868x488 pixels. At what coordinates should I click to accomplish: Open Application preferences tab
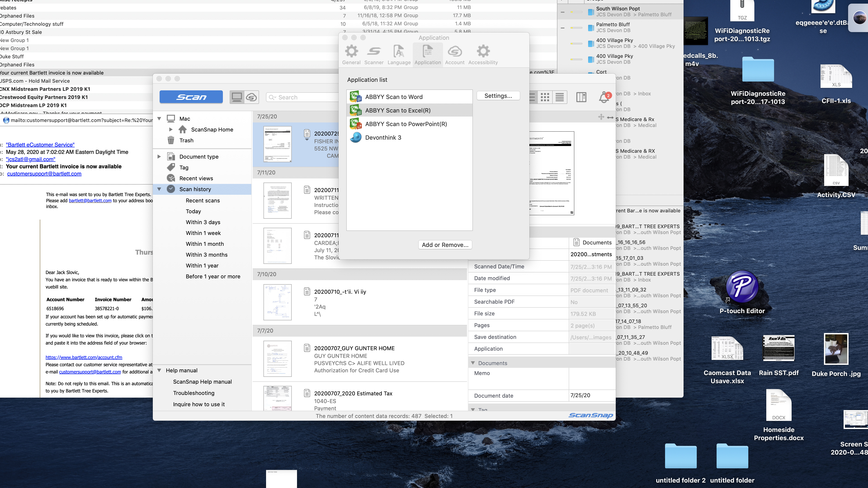(x=428, y=54)
